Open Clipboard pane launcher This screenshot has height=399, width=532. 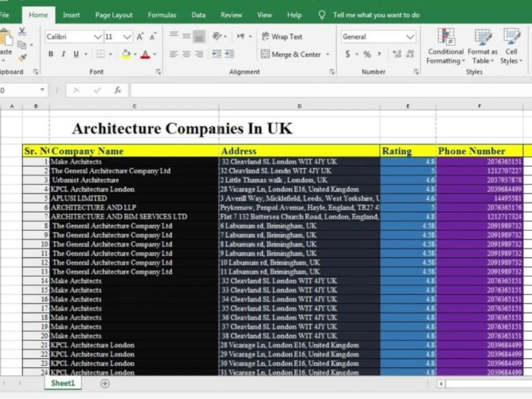click(36, 72)
